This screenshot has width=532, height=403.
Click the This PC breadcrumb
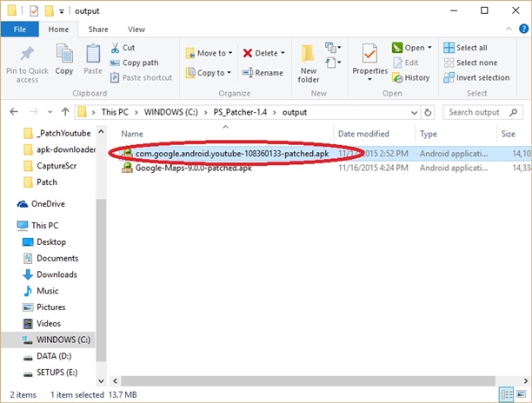[115, 112]
